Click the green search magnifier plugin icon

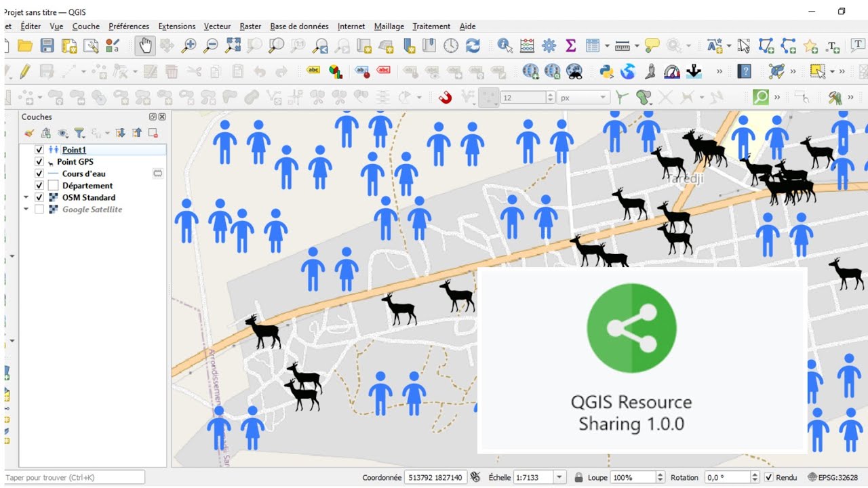(x=761, y=98)
